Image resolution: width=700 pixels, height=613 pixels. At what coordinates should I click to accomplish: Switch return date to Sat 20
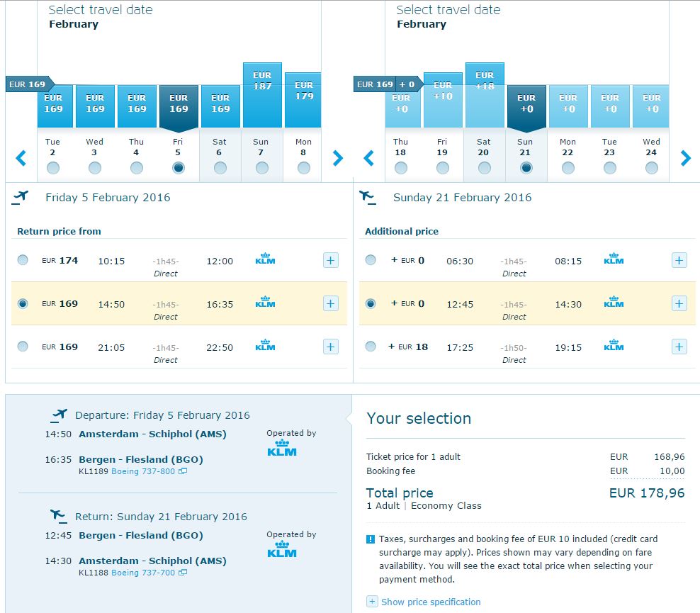tap(485, 154)
